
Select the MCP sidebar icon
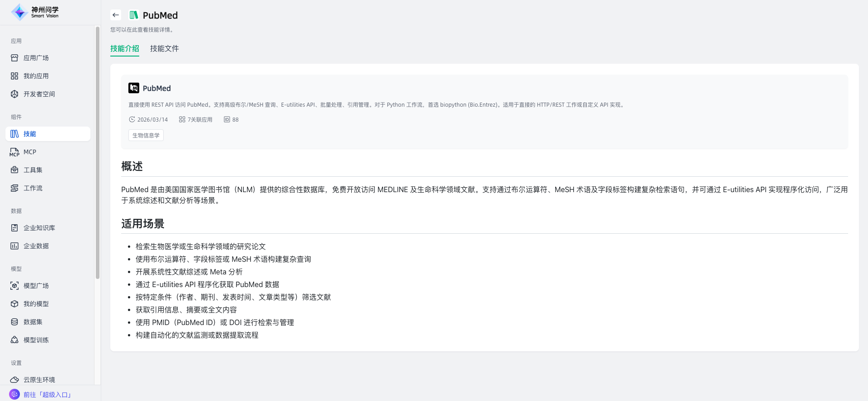(x=14, y=152)
